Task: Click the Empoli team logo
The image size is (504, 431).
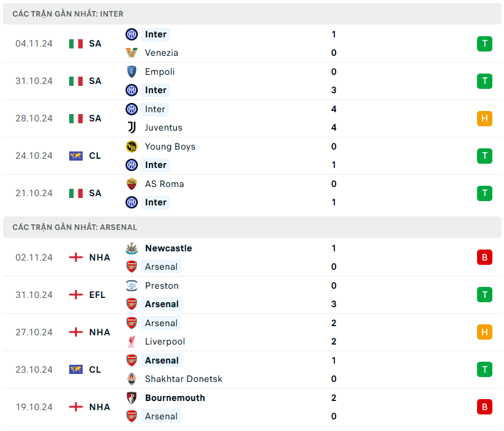Action: coord(132,72)
